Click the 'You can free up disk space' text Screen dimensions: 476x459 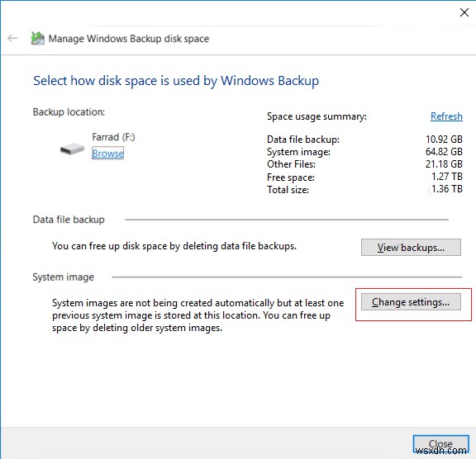click(174, 246)
